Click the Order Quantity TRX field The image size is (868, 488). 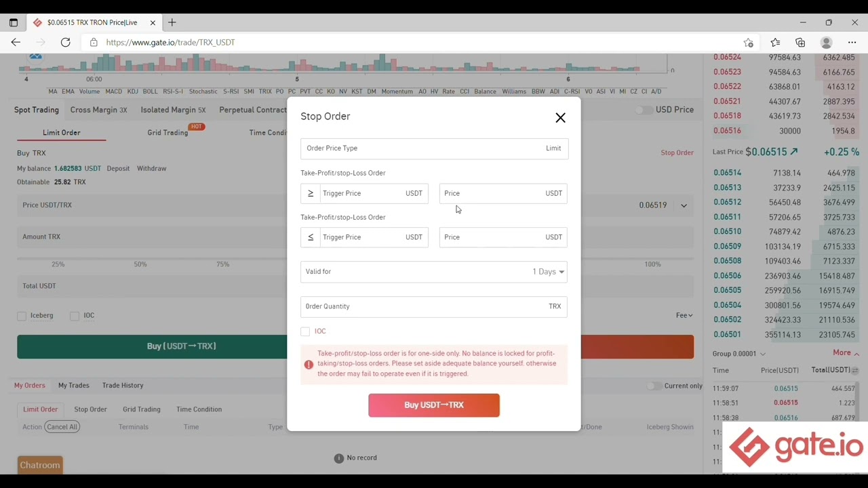[x=434, y=306]
